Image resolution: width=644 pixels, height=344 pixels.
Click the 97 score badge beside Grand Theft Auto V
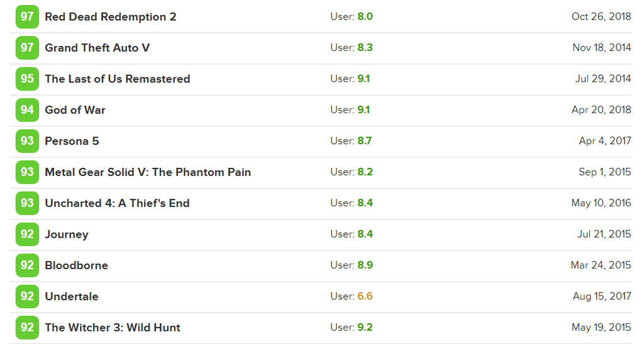[x=27, y=48]
